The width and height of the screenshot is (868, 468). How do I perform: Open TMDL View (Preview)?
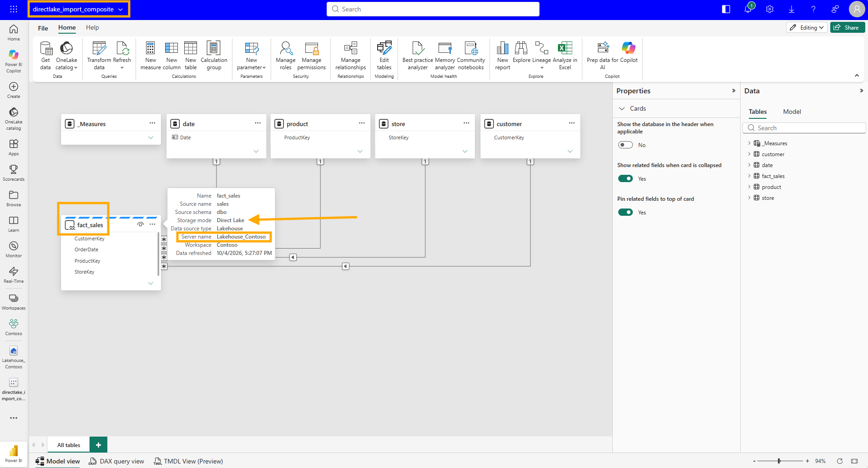tap(188, 461)
